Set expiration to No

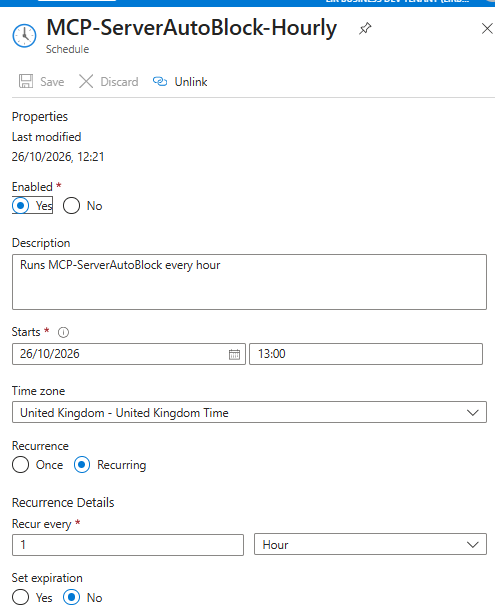(x=71, y=597)
